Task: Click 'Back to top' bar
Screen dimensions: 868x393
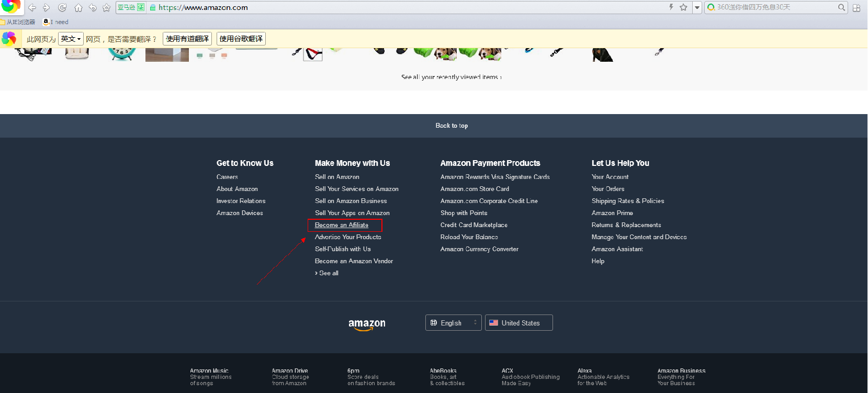Action: click(x=434, y=126)
